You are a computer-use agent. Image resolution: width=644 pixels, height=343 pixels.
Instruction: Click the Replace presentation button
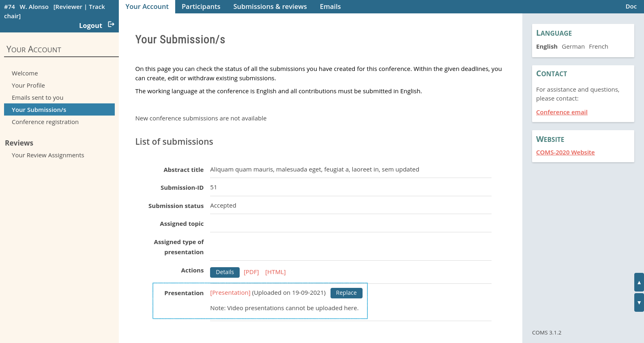pos(346,293)
